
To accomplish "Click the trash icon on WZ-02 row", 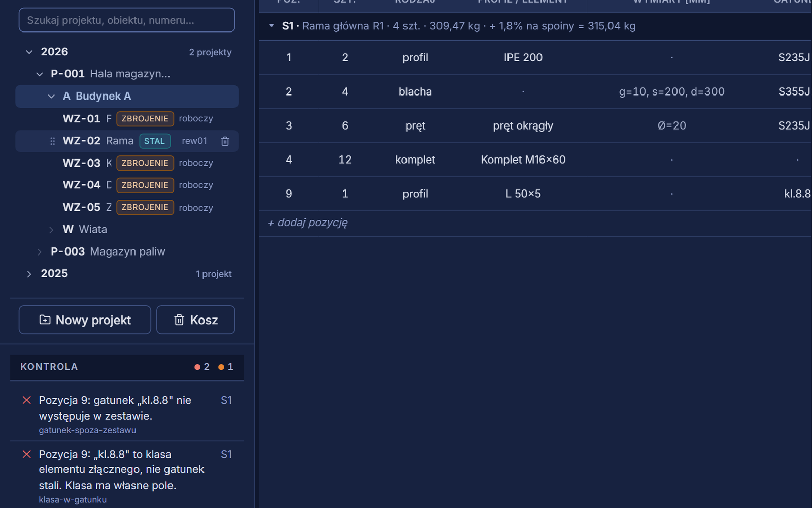I will pyautogui.click(x=225, y=141).
